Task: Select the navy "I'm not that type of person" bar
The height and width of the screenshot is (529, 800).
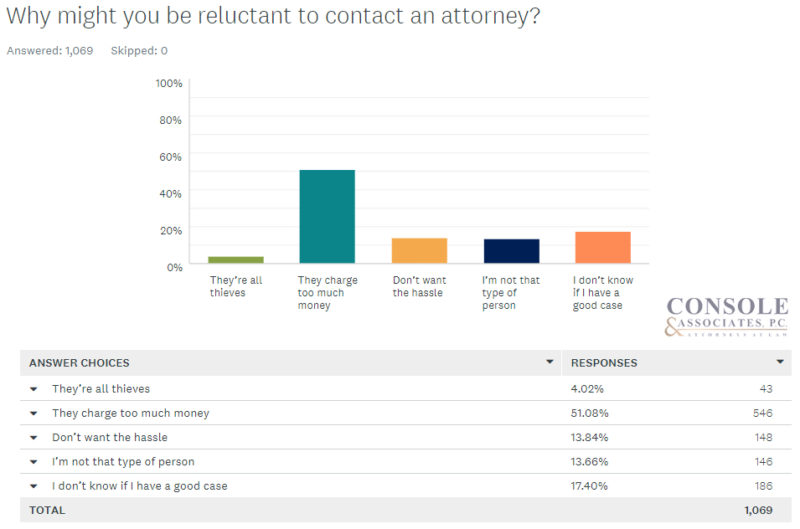Action: tap(511, 251)
